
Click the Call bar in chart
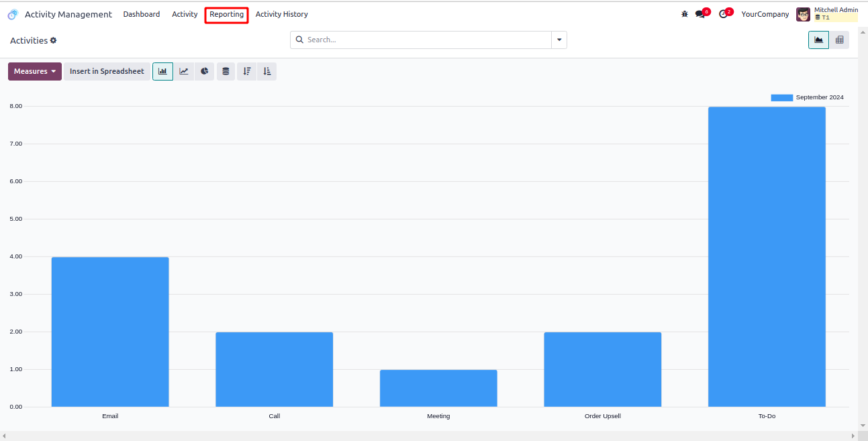pos(274,369)
